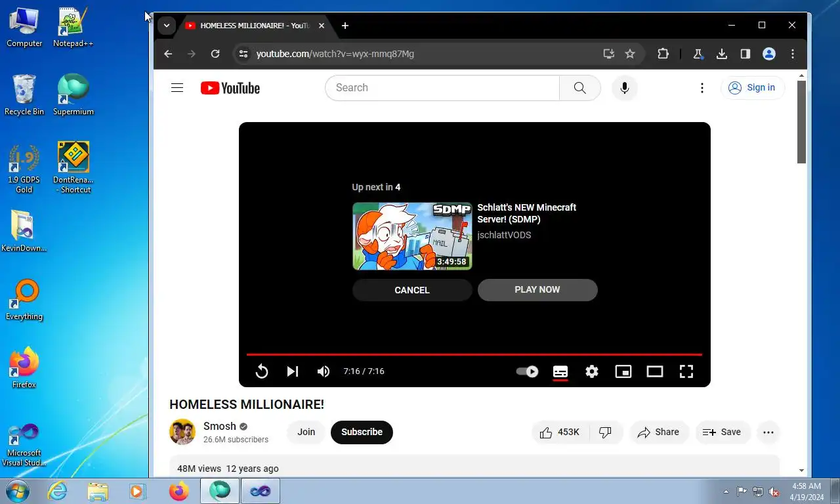Click the search magnifier button
Viewport: 840px width, 504px height.
(x=580, y=88)
